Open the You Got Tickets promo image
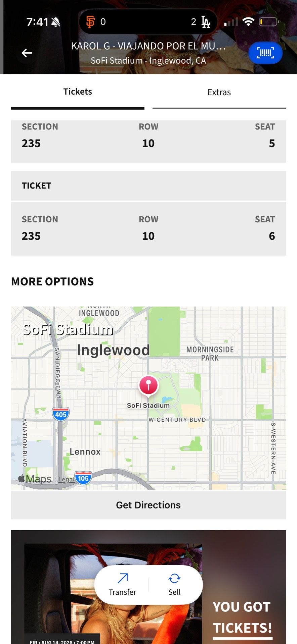Viewport: 297px width, 644px height. pyautogui.click(x=148, y=587)
